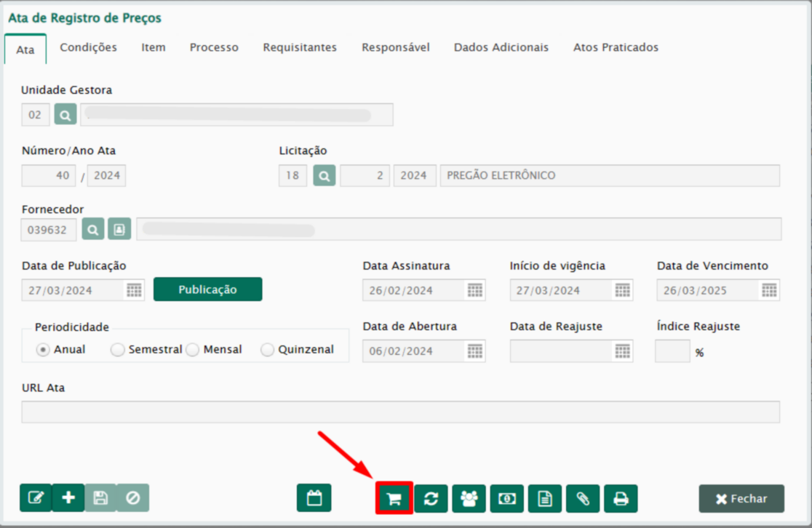Click the printer icon button

(x=621, y=499)
